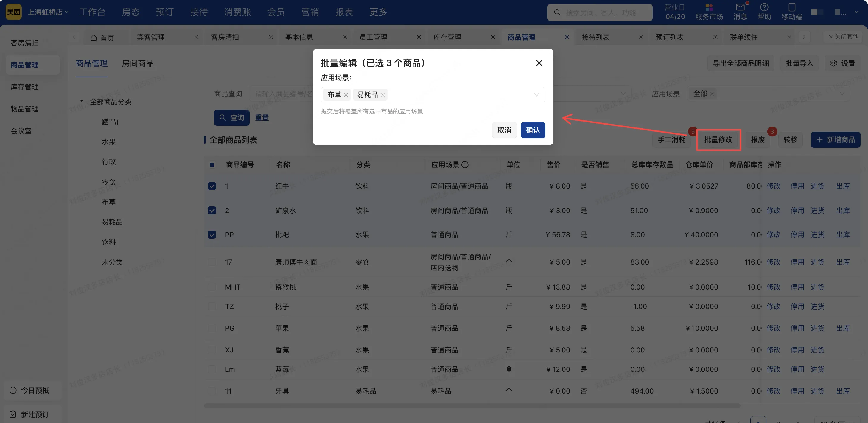Viewport: 868px width, 423px height.
Task: Open the 上海虹桥店 store selector
Action: 48,12
